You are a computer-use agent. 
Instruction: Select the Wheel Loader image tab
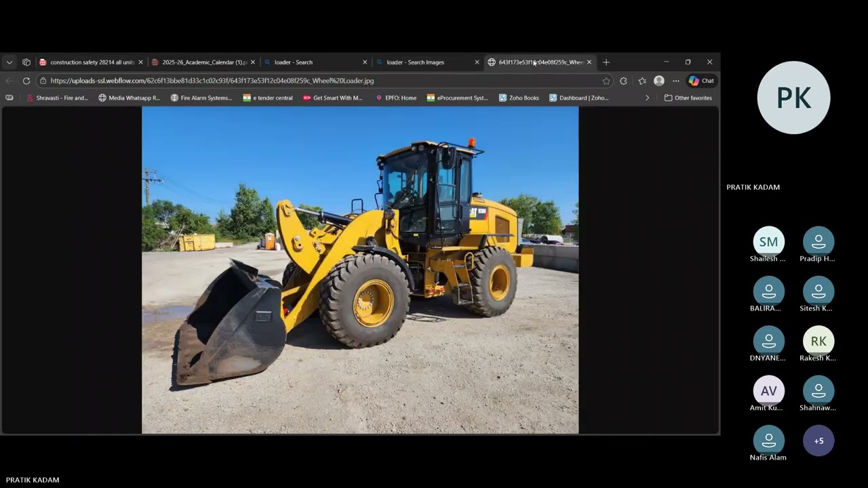point(539,62)
